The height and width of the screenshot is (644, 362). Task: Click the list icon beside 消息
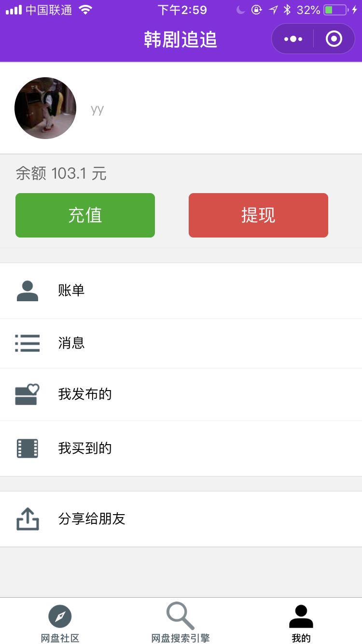[28, 343]
